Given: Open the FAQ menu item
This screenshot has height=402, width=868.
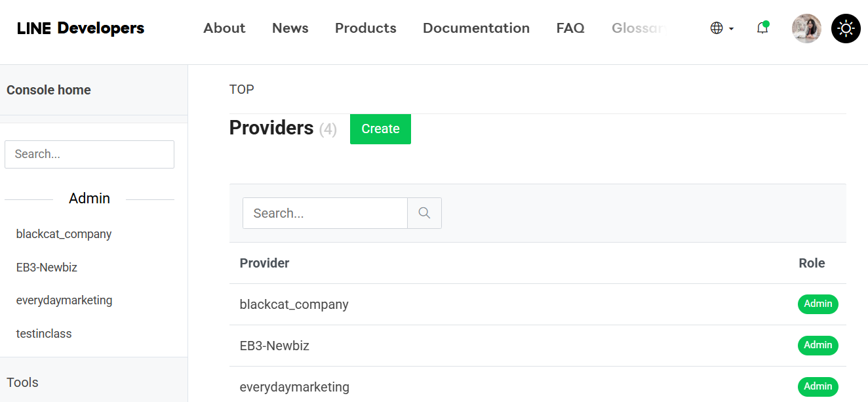Looking at the screenshot, I should pos(570,28).
